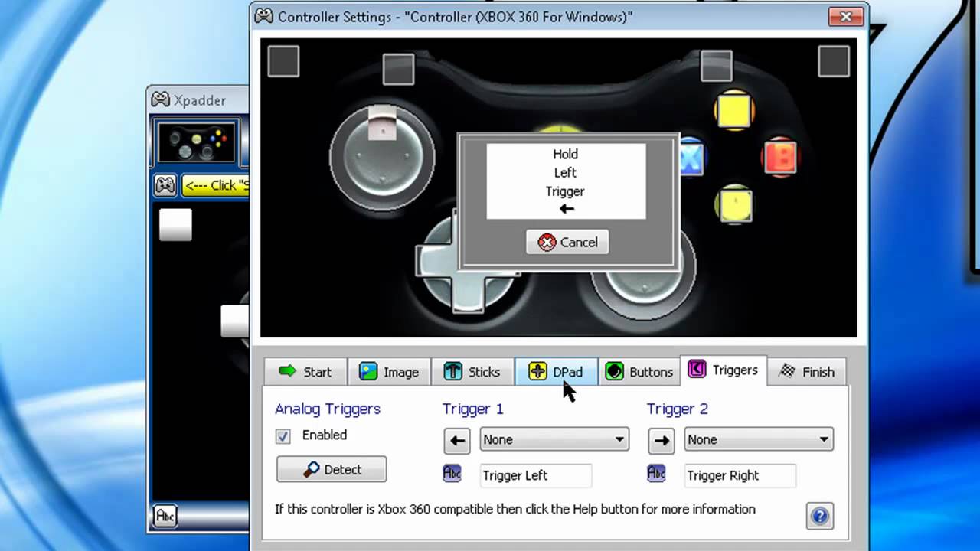980x551 pixels.
Task: Click Abc icon in Xpadder window bottom
Action: coord(165,517)
